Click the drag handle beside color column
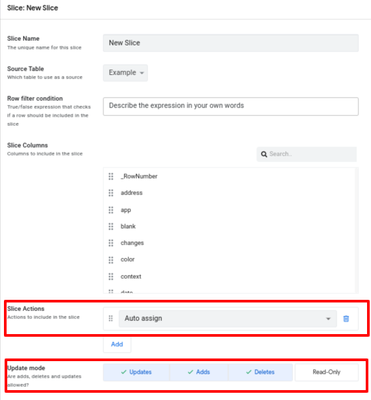Viewport: 371px width, 400px height. click(x=111, y=260)
